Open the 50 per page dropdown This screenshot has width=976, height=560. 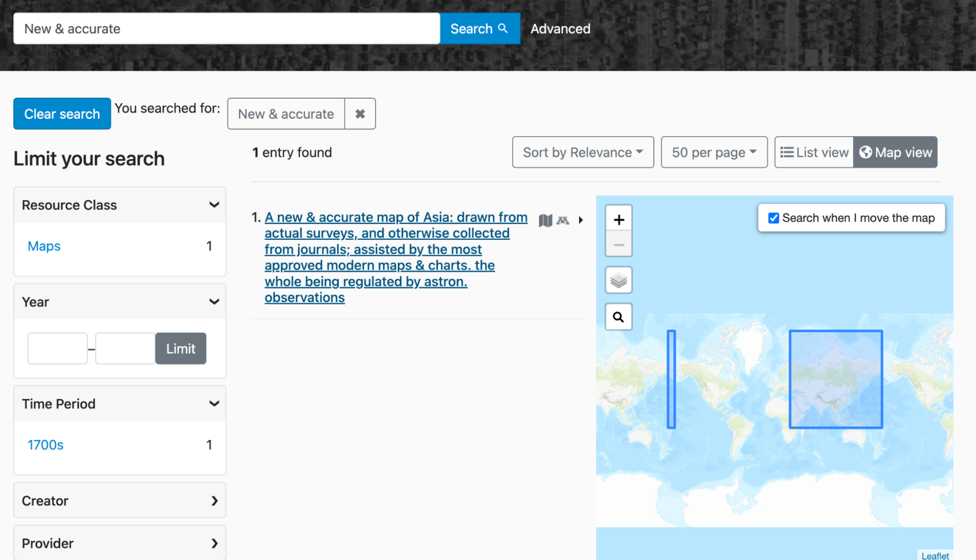(714, 152)
